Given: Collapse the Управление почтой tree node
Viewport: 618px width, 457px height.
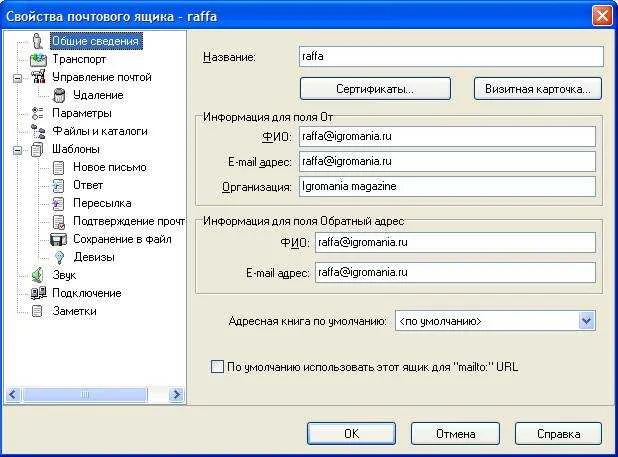Looking at the screenshot, I should tap(17, 78).
